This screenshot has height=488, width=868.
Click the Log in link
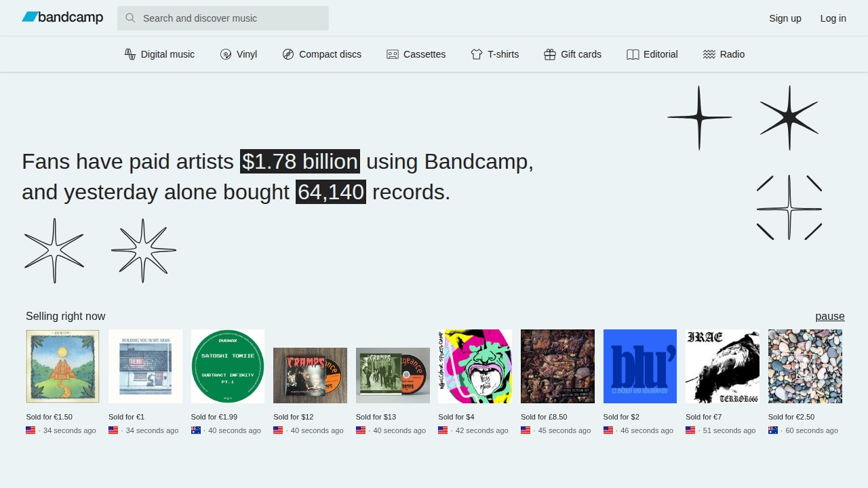(833, 18)
